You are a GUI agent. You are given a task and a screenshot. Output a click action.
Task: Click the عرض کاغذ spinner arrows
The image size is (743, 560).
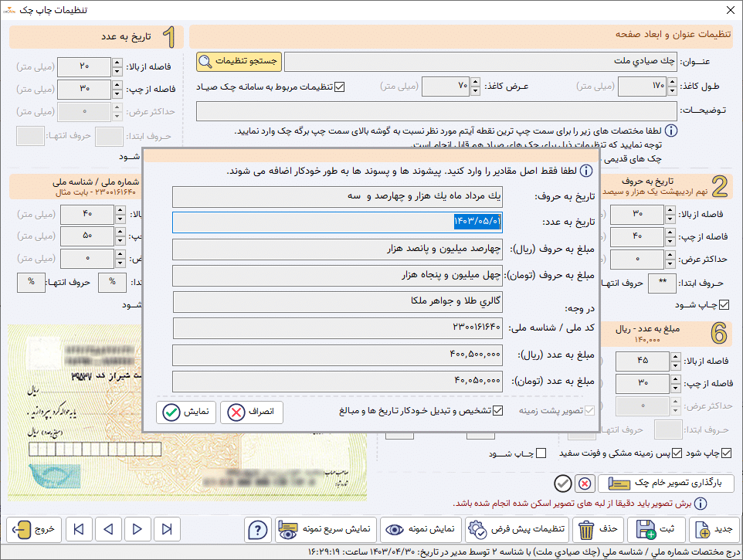pos(475,87)
